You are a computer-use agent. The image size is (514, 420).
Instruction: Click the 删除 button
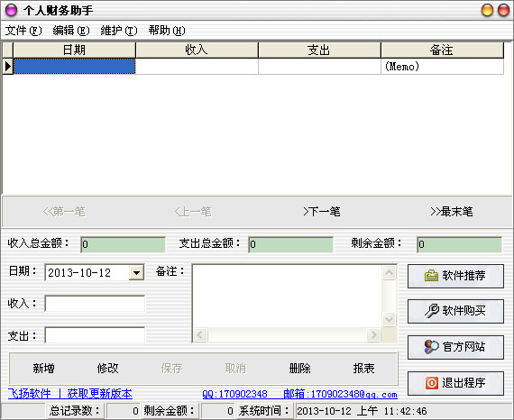coord(299,369)
